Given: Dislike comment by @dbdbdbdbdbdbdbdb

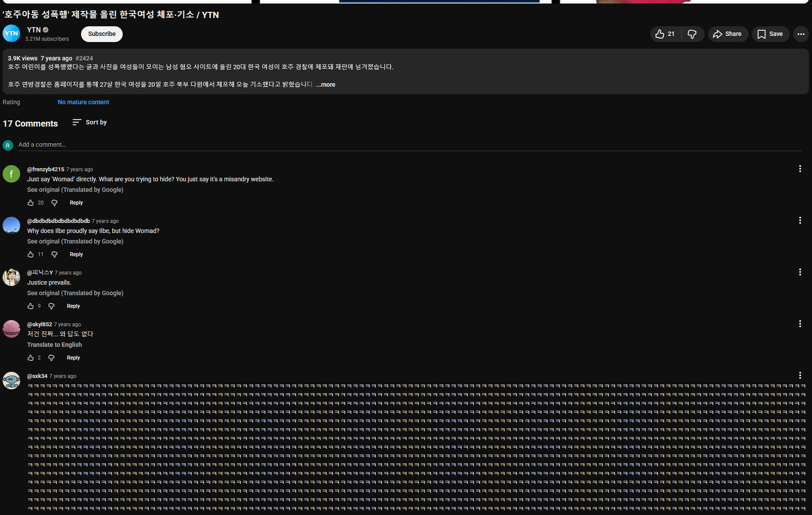Looking at the screenshot, I should 54,254.
